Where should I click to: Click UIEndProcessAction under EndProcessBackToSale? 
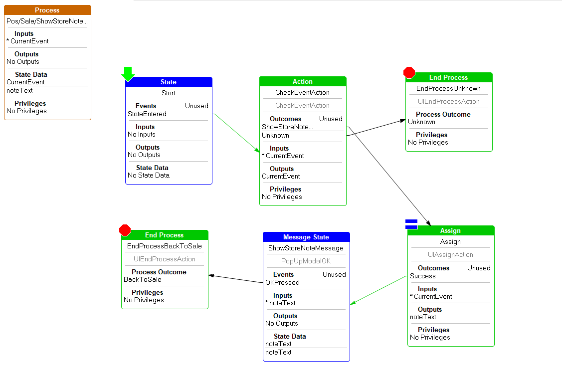pos(165,259)
